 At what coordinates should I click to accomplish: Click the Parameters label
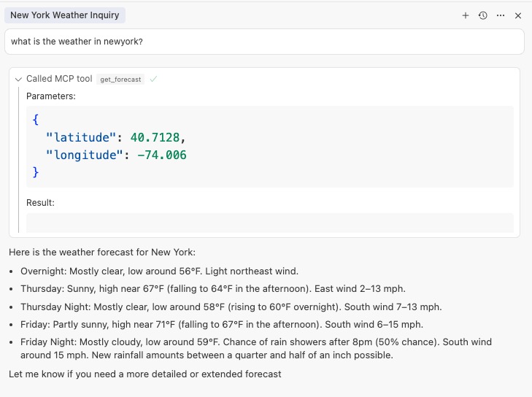51,96
